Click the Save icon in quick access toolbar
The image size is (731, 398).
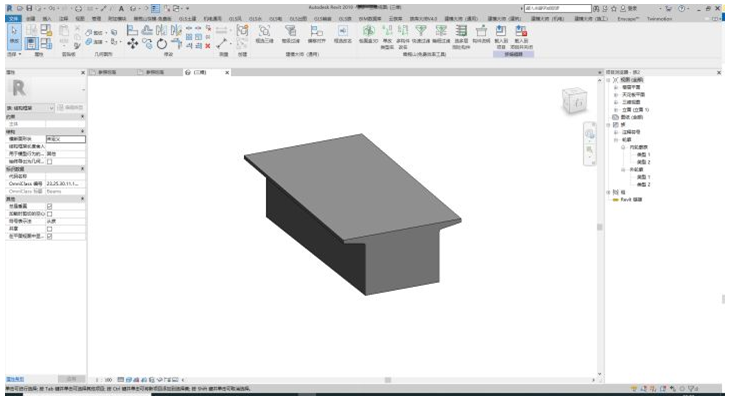pyautogui.click(x=29, y=8)
